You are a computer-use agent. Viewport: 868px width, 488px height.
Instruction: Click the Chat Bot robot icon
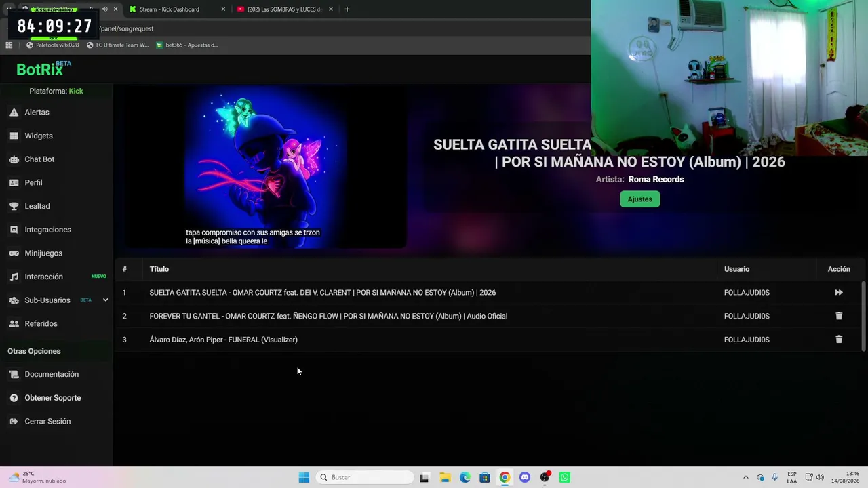point(14,159)
